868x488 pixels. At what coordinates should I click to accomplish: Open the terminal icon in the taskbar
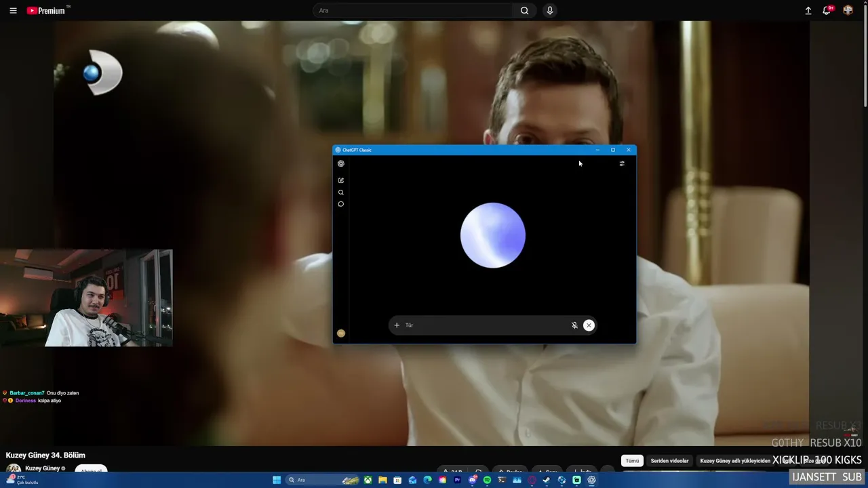click(x=502, y=480)
